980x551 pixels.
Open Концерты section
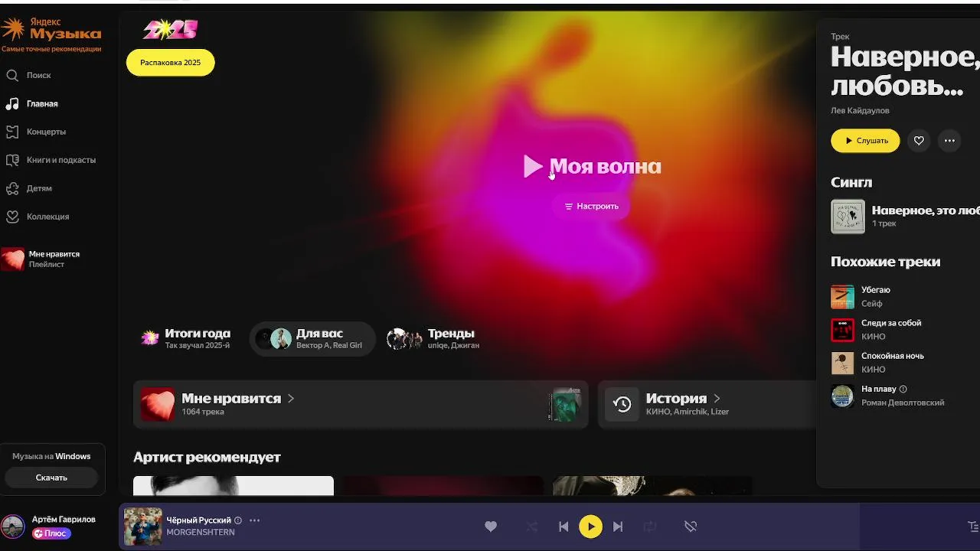pyautogui.click(x=36, y=132)
